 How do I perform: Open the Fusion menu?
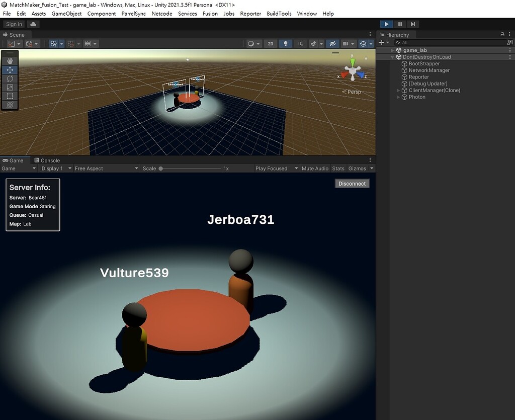[x=210, y=14]
